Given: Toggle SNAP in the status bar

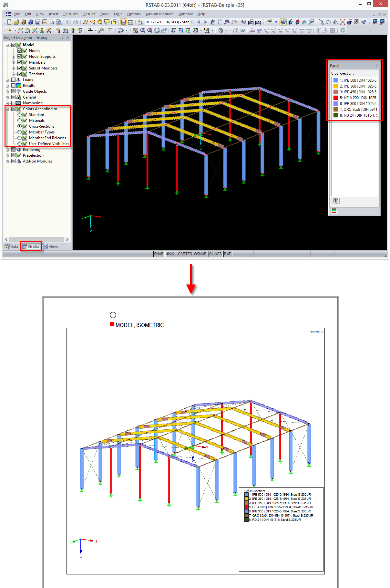Looking at the screenshot, I should pyautogui.click(x=159, y=254).
